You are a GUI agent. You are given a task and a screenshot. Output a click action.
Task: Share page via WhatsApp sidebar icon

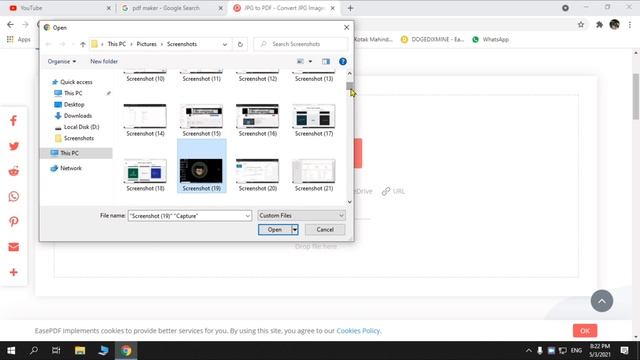(13, 196)
